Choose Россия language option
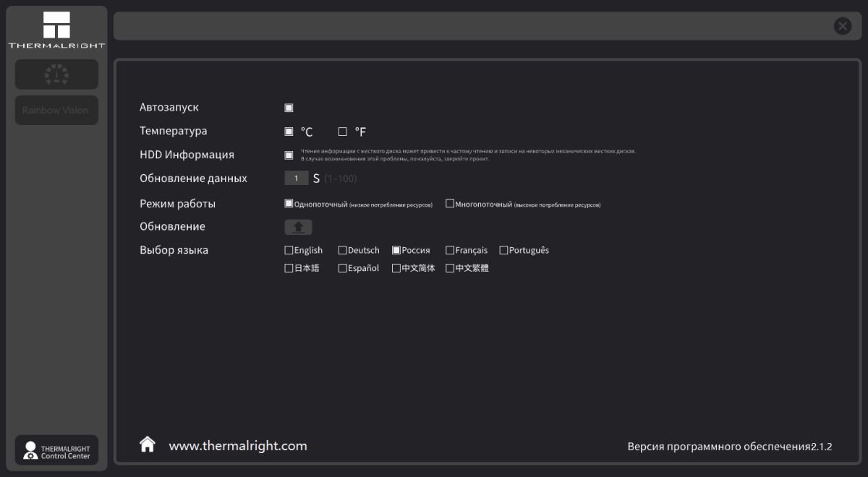 [x=396, y=250]
